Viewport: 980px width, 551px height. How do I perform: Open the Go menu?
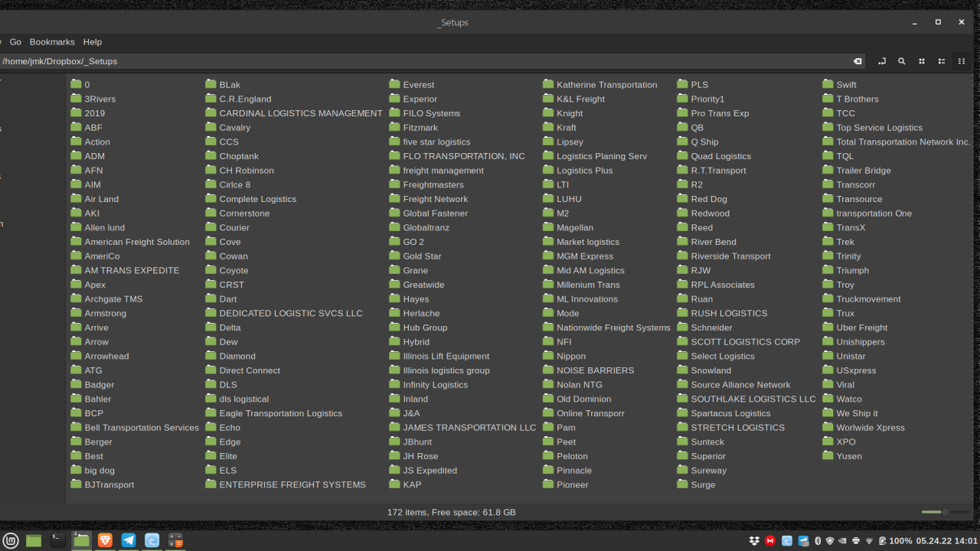(x=15, y=42)
